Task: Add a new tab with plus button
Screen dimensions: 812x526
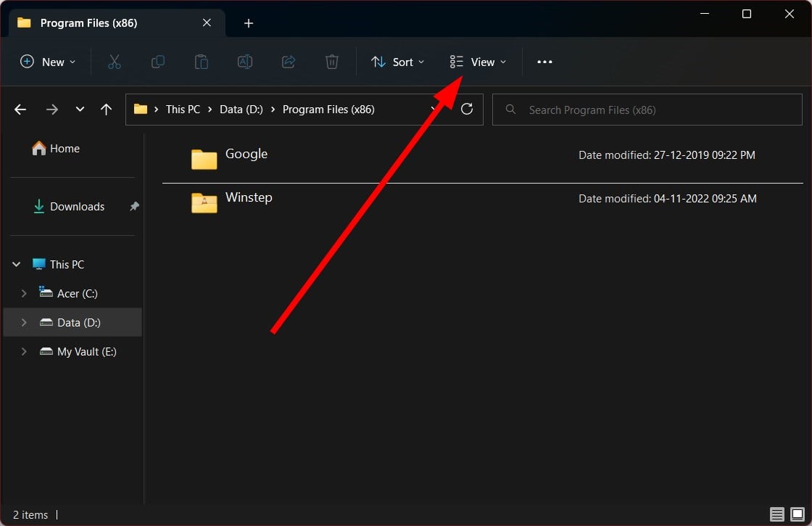Action: point(249,23)
